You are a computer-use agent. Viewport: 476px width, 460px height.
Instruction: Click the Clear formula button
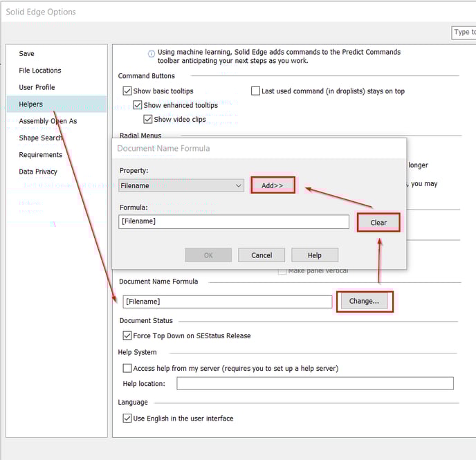[x=378, y=222]
